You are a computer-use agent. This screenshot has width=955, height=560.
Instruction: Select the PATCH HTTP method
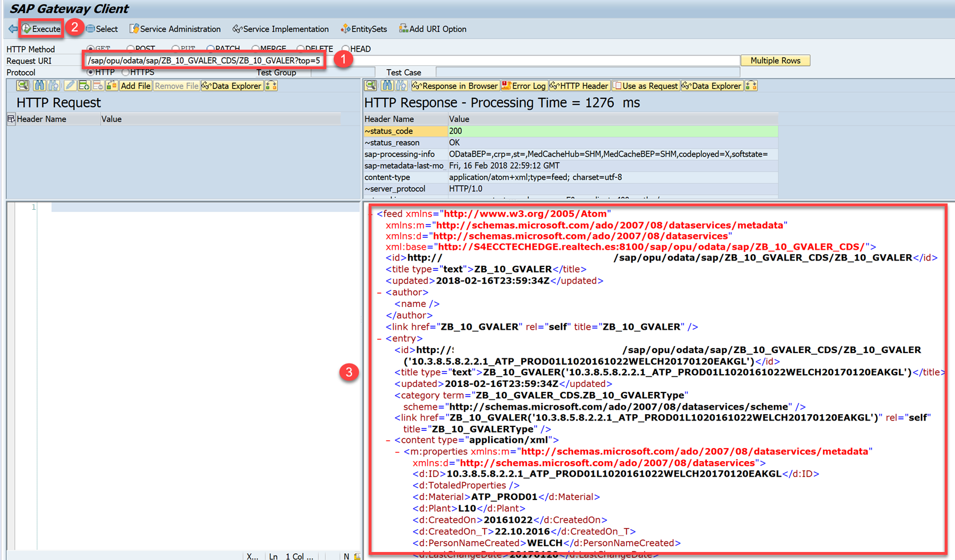point(210,49)
